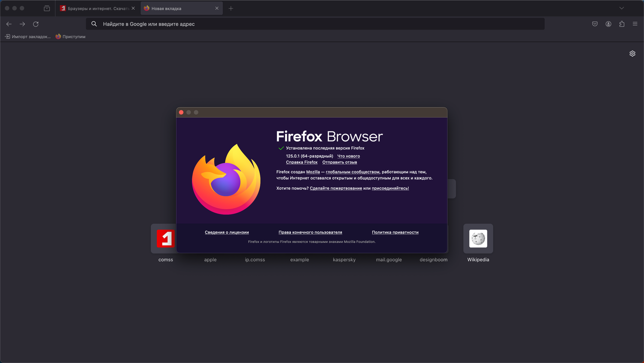Open the Extensions puzzle-piece button
Image resolution: width=644 pixels, height=363 pixels.
coord(622,24)
